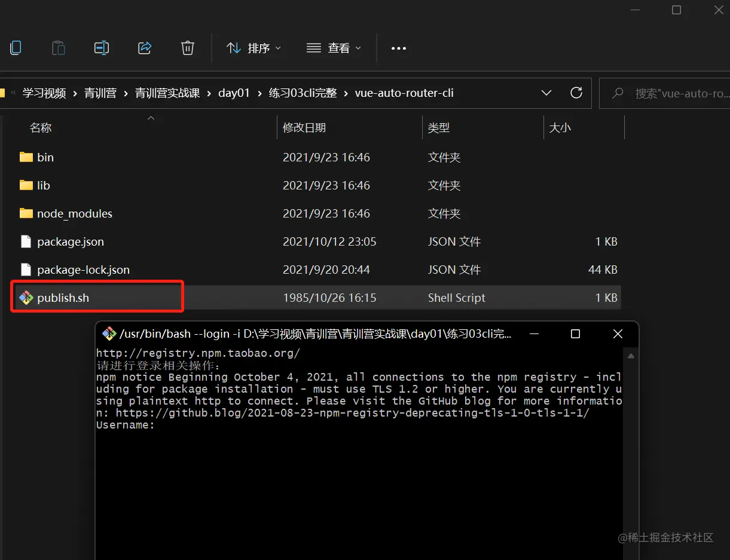The width and height of the screenshot is (730, 560).
Task: Click the 青训营 breadcrumb segment
Action: click(100, 93)
